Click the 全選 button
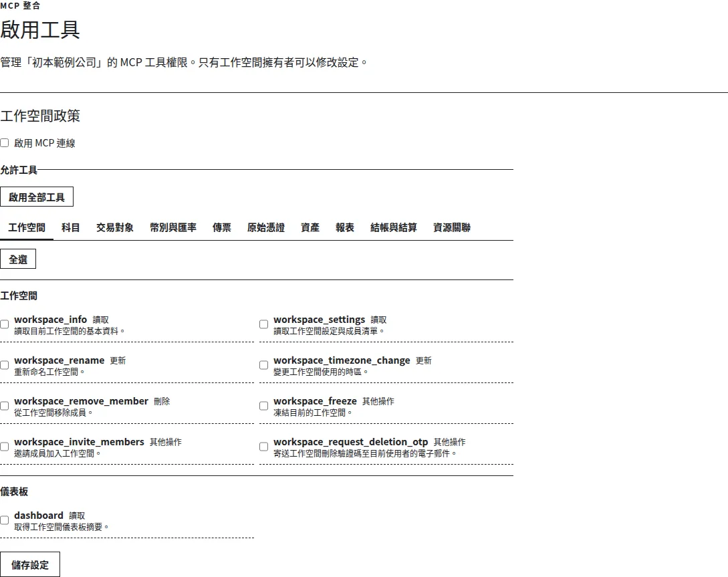The width and height of the screenshot is (728, 577). tap(18, 259)
